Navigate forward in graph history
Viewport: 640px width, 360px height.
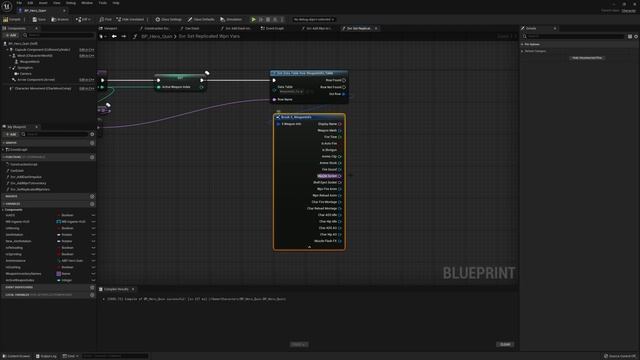click(124, 36)
